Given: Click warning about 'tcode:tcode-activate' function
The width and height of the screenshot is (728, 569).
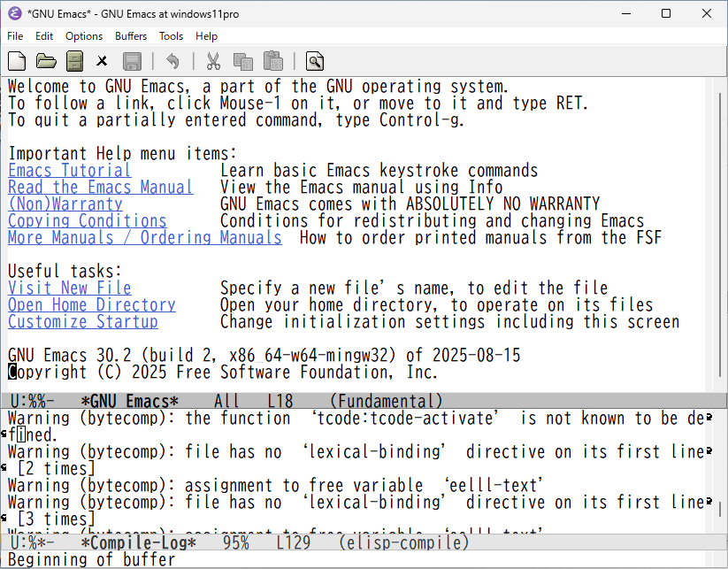Looking at the screenshot, I should (x=357, y=418).
